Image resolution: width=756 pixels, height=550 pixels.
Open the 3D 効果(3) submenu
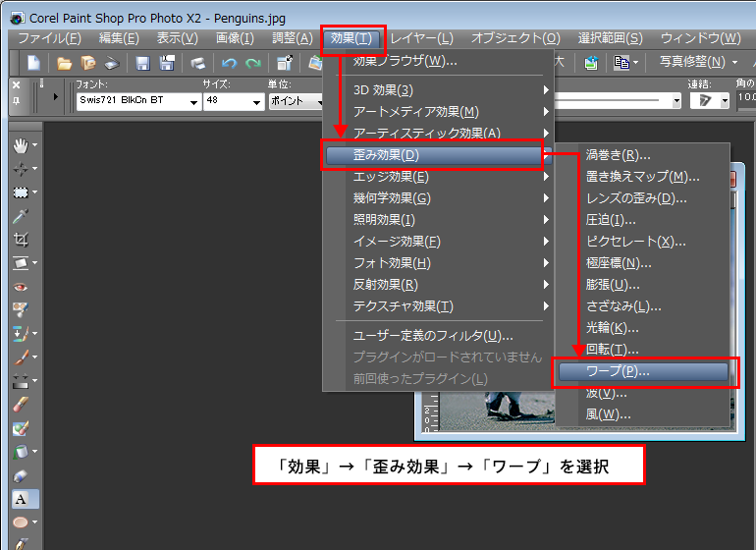point(439,90)
